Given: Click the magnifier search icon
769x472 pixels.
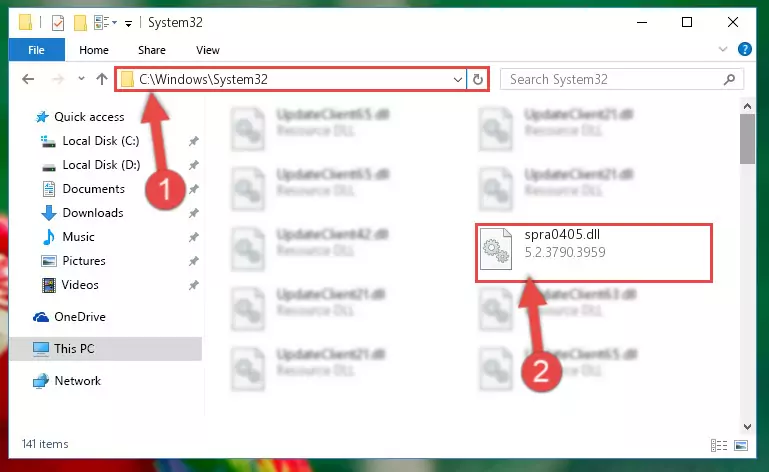Looking at the screenshot, I should 729,79.
